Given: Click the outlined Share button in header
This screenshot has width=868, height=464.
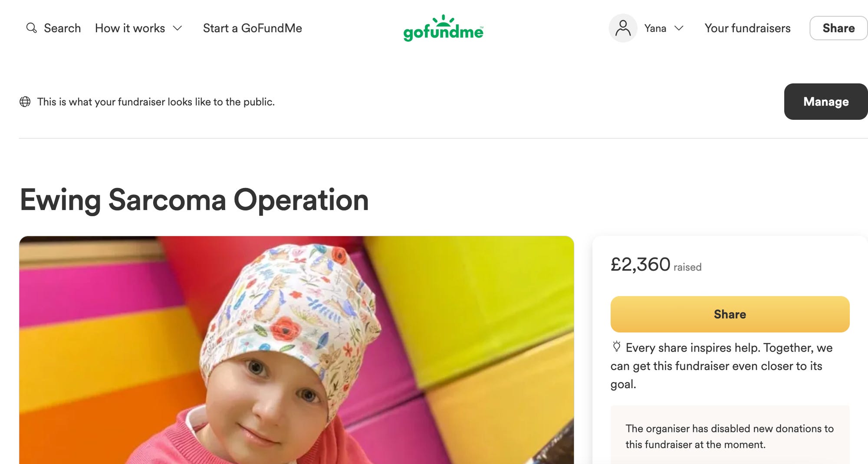Looking at the screenshot, I should tap(838, 28).
